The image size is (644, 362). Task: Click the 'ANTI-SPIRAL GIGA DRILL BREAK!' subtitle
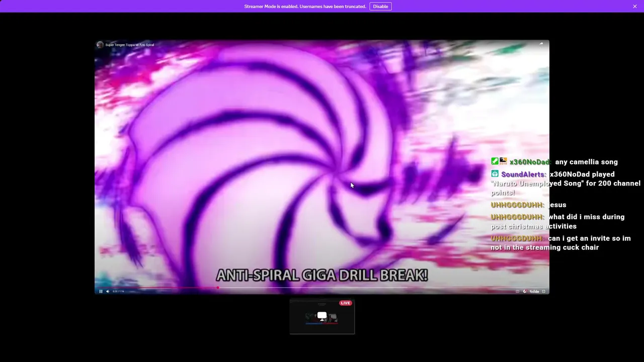tap(322, 275)
